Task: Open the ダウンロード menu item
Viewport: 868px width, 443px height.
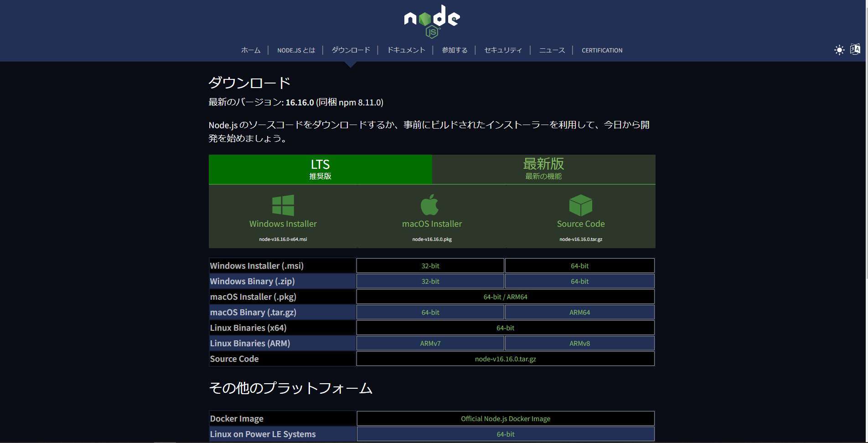Action: coord(351,50)
